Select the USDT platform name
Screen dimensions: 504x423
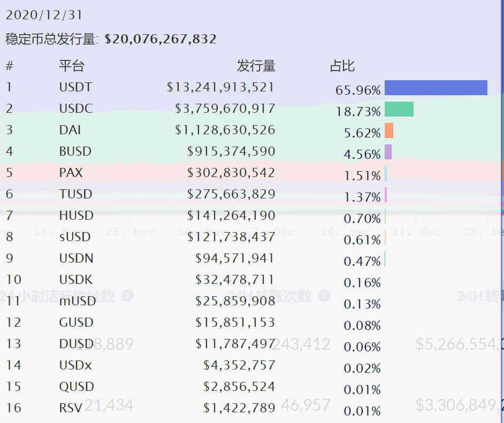pyautogui.click(x=75, y=87)
